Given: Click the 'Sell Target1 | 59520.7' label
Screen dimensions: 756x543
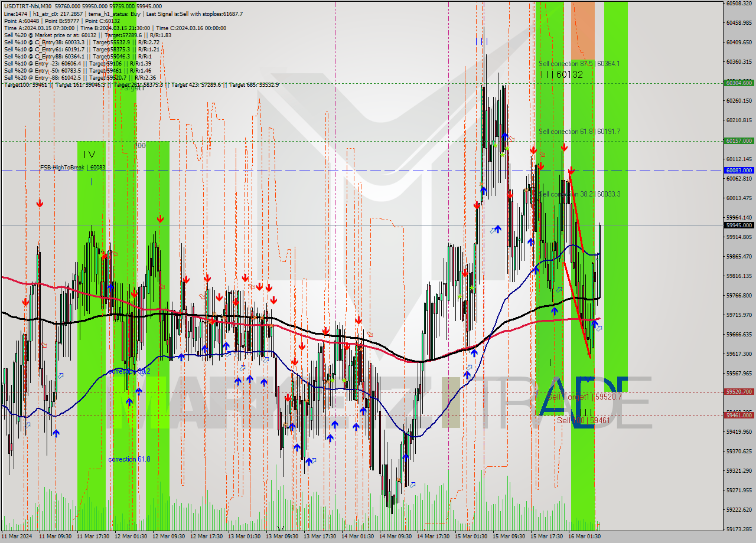Looking at the screenshot, I should tap(585, 397).
